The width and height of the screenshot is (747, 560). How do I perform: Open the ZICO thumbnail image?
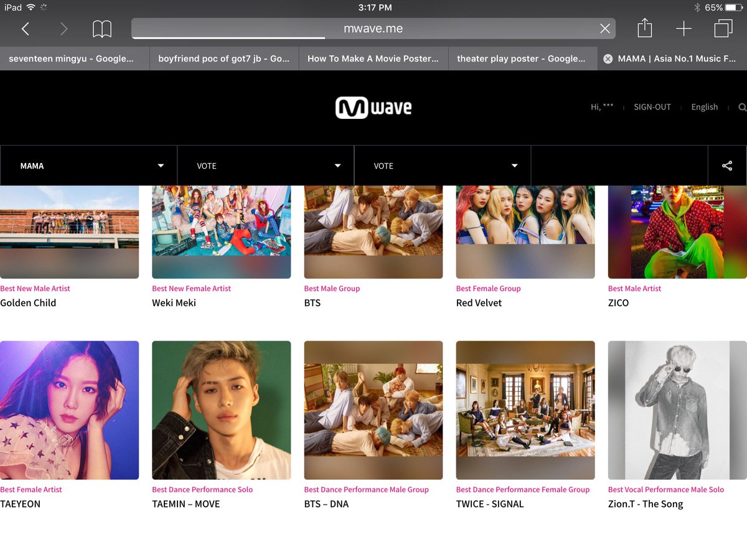tap(677, 232)
